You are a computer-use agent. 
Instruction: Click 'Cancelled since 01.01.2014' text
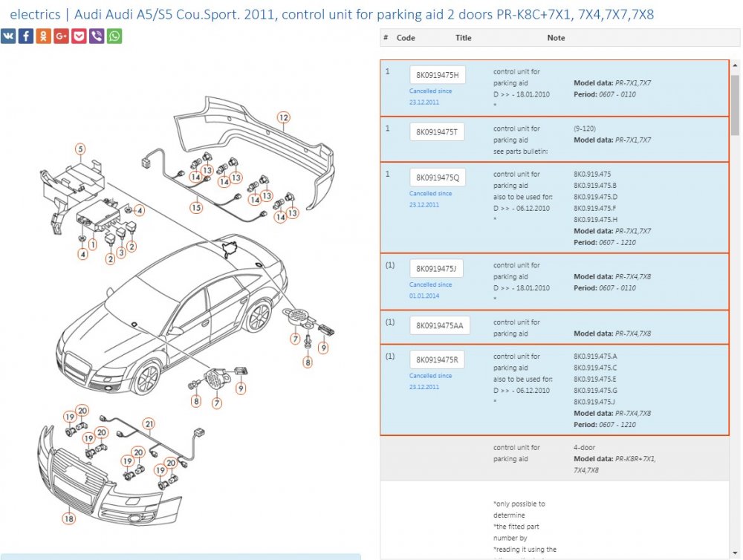430,290
